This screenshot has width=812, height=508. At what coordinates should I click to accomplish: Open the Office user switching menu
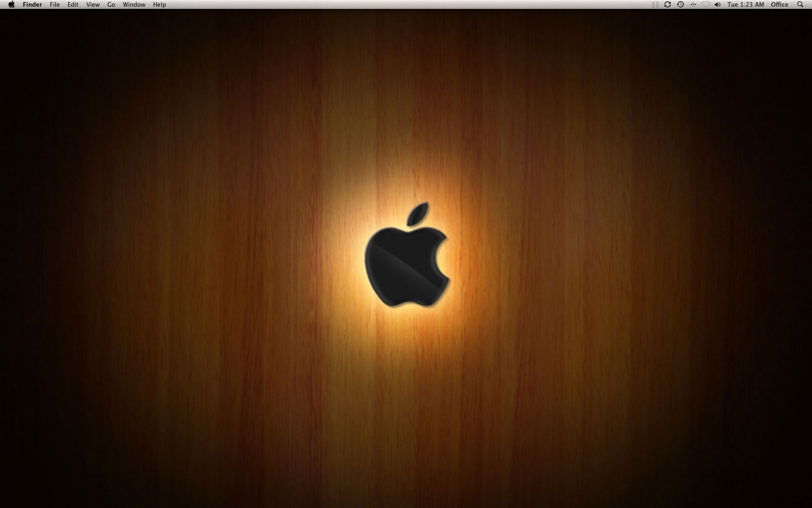point(779,5)
